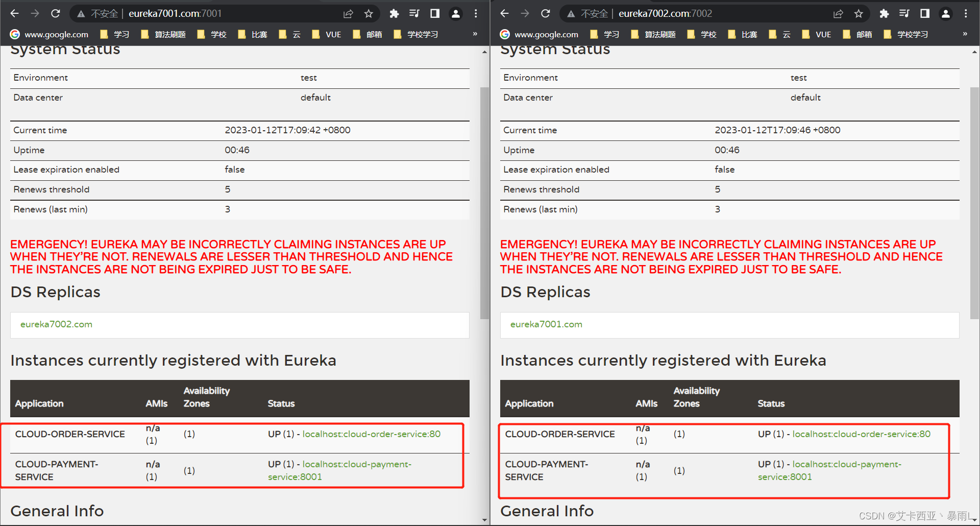Click the forward arrow in the right browser window
This screenshot has height=526, width=980.
tap(525, 14)
